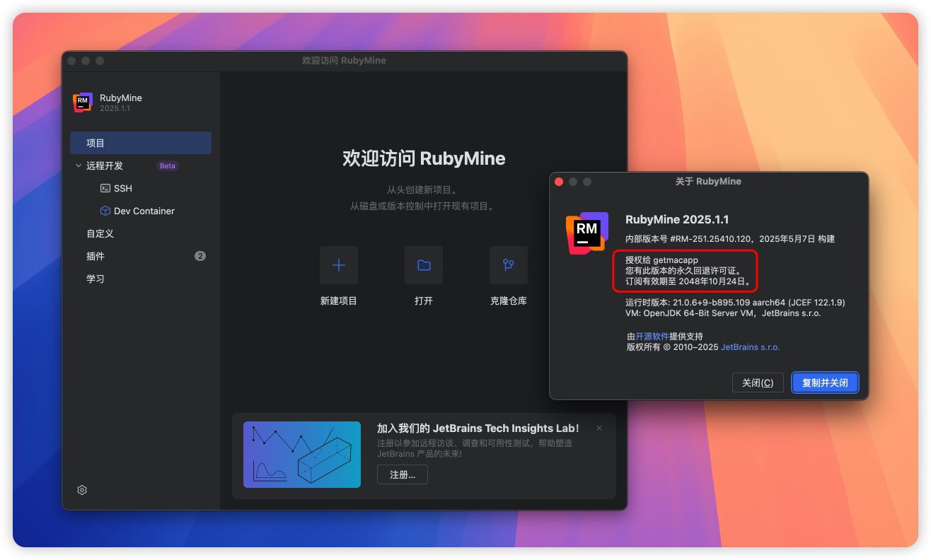
Task: Click the 克隆仓库 label
Action: 509,301
